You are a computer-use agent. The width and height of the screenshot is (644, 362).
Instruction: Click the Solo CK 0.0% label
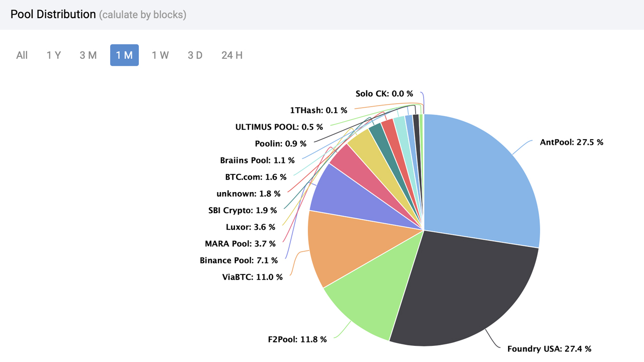(x=384, y=94)
